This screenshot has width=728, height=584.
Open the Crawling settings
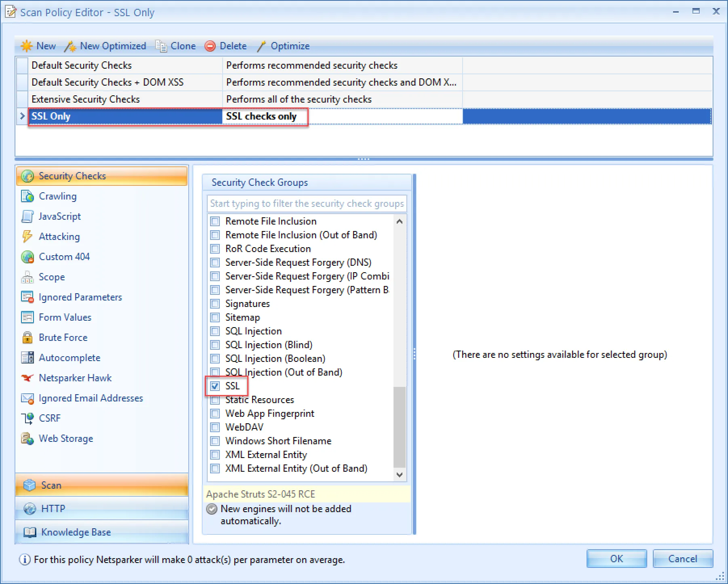(x=58, y=196)
